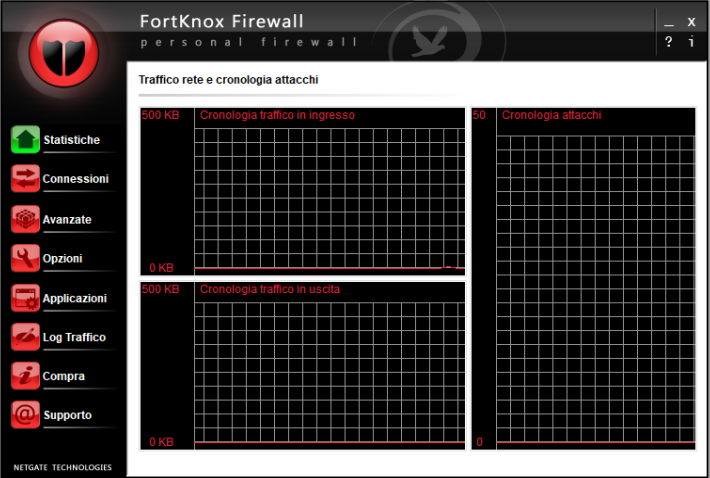Open the Opzioni menu label

tap(62, 258)
